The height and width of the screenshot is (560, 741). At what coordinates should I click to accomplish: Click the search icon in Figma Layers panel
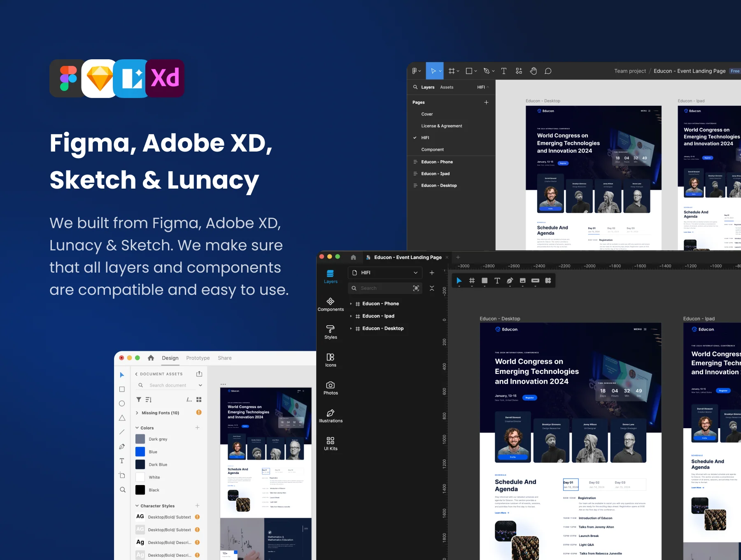pos(415,87)
